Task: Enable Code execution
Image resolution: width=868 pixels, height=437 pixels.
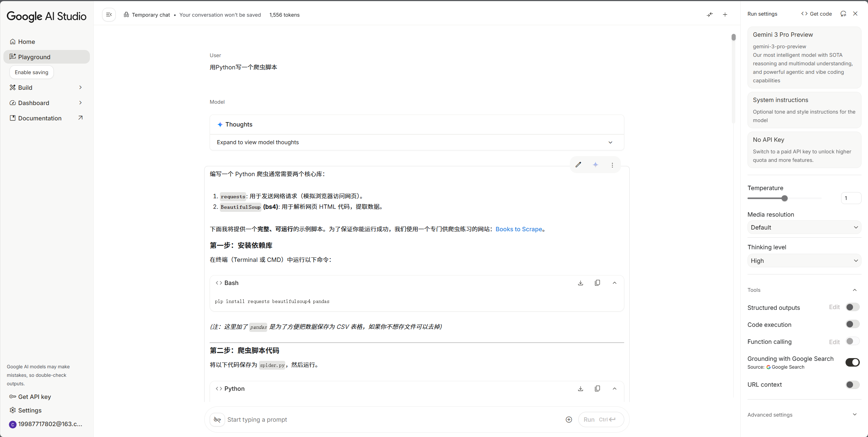Action: pos(852,324)
